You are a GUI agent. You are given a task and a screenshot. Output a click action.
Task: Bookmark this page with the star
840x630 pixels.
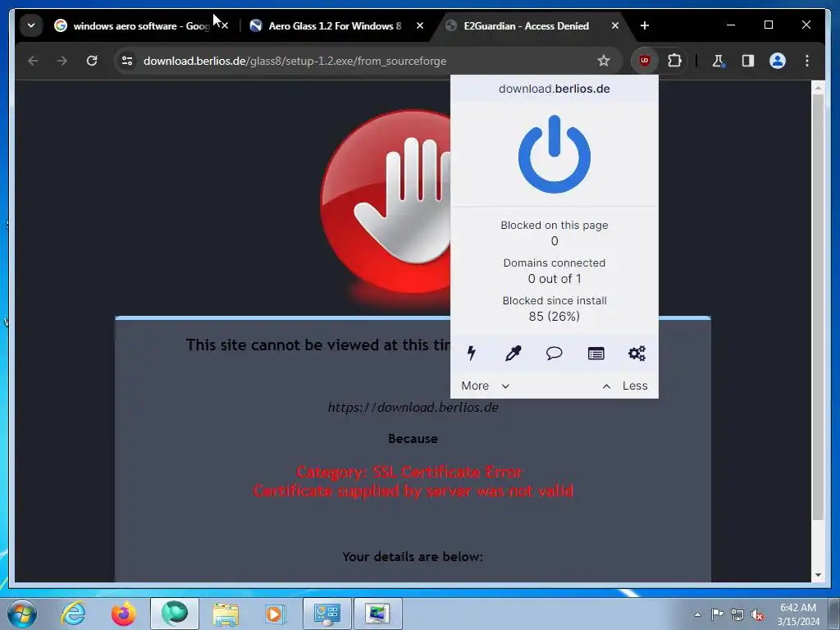pos(603,61)
